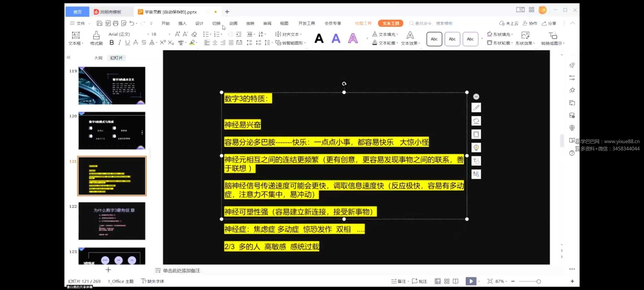This screenshot has height=290, width=644.
Task: Open the font size 18 dropdown
Action: click(x=169, y=34)
